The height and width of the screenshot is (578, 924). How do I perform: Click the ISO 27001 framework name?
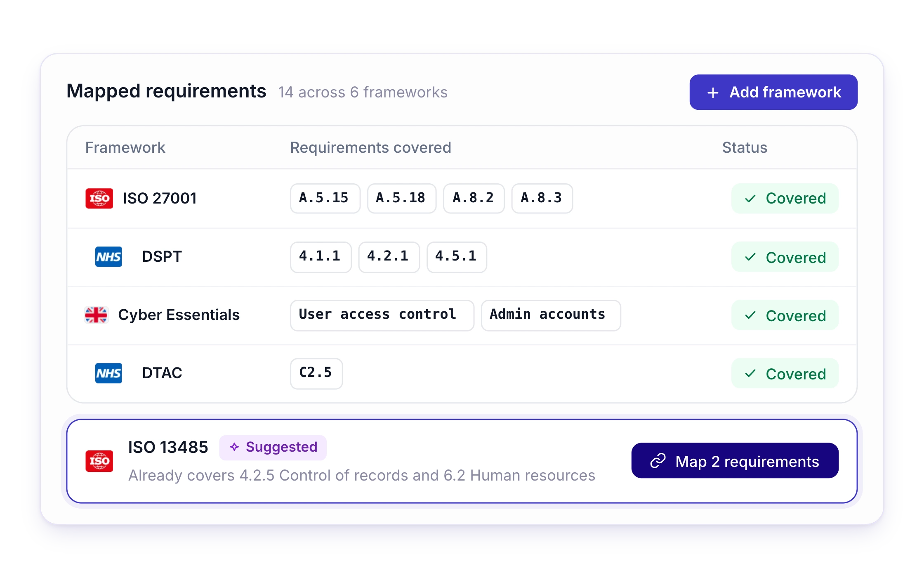(x=160, y=199)
